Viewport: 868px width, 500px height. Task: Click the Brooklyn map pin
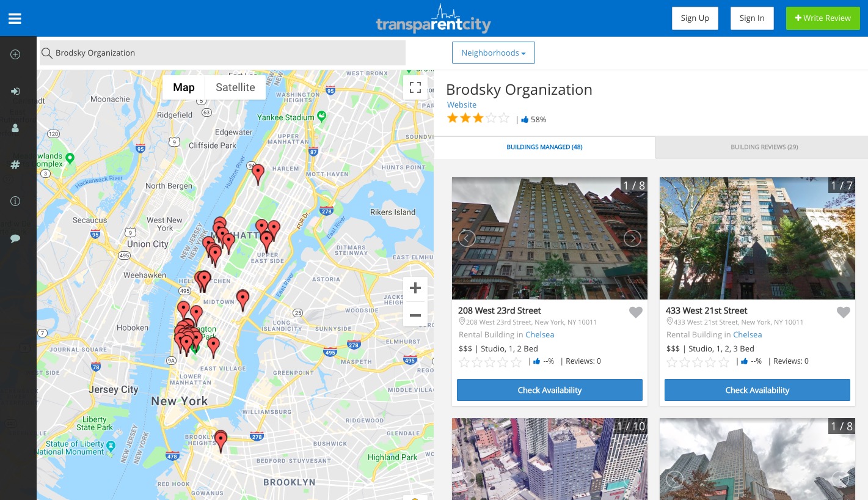221,440
